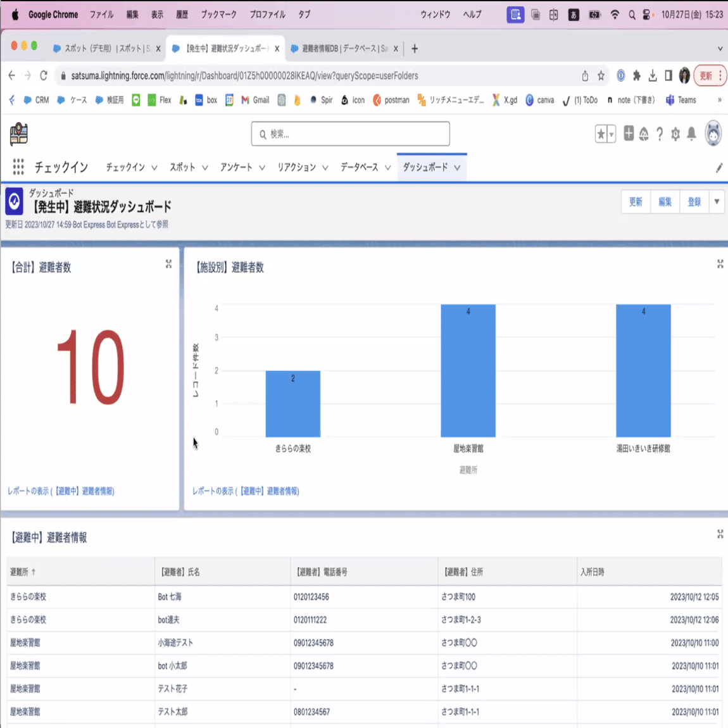Open the スポット navigation tab
Screen dimensions: 728x728
coord(182,167)
